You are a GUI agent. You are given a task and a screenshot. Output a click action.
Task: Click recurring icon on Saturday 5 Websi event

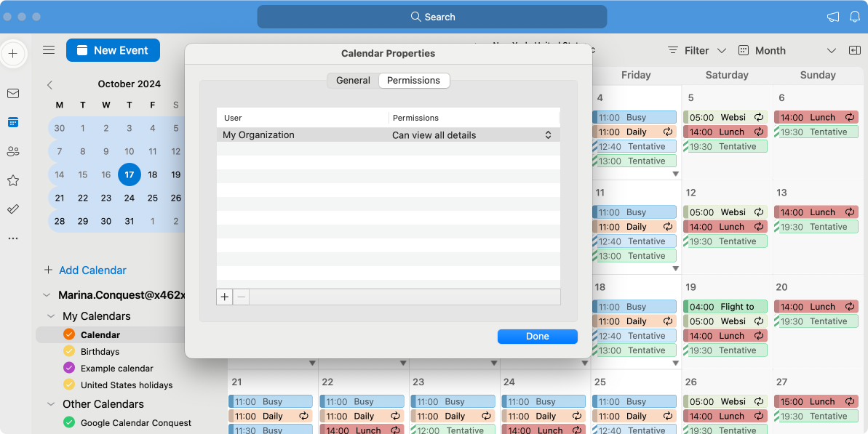tap(759, 117)
